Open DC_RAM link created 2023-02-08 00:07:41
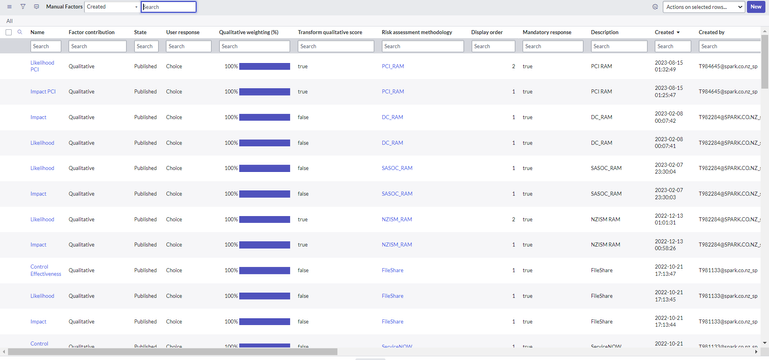The width and height of the screenshot is (769, 360). 392,143
